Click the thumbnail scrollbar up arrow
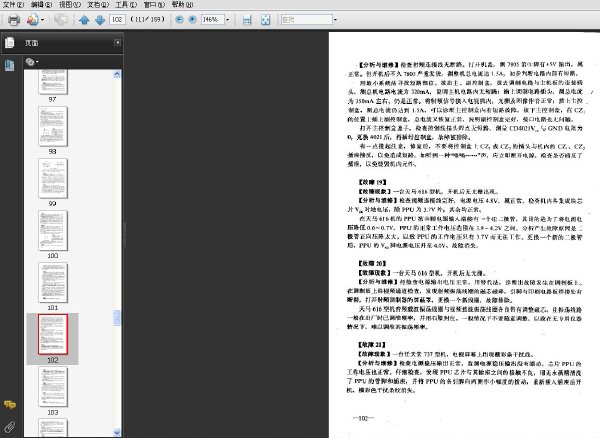Image resolution: width=600 pixels, height=438 pixels. (117, 74)
